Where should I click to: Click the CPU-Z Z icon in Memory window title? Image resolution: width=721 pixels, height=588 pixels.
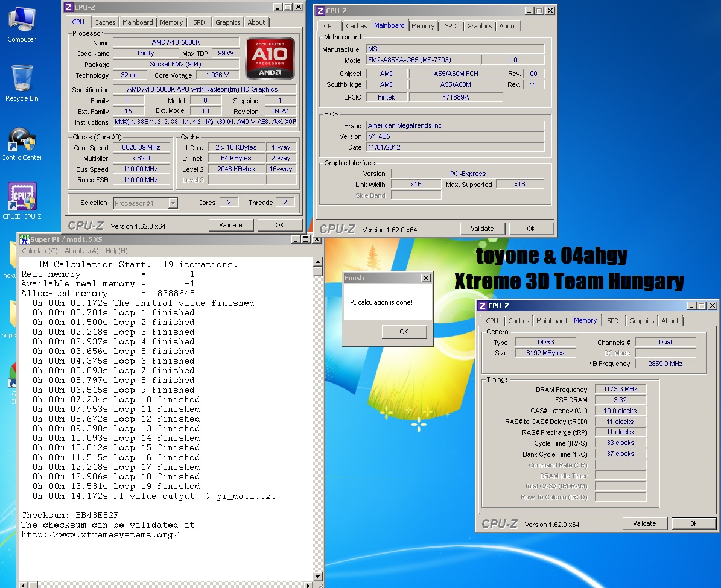(482, 306)
